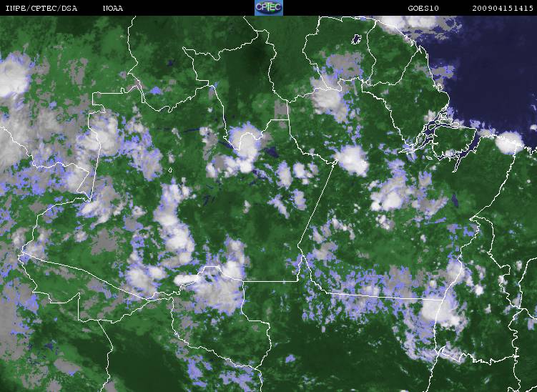Image resolution: width=537 pixels, height=392 pixels.
Task: Click the GOES10 satellite label
Action: tap(423, 8)
